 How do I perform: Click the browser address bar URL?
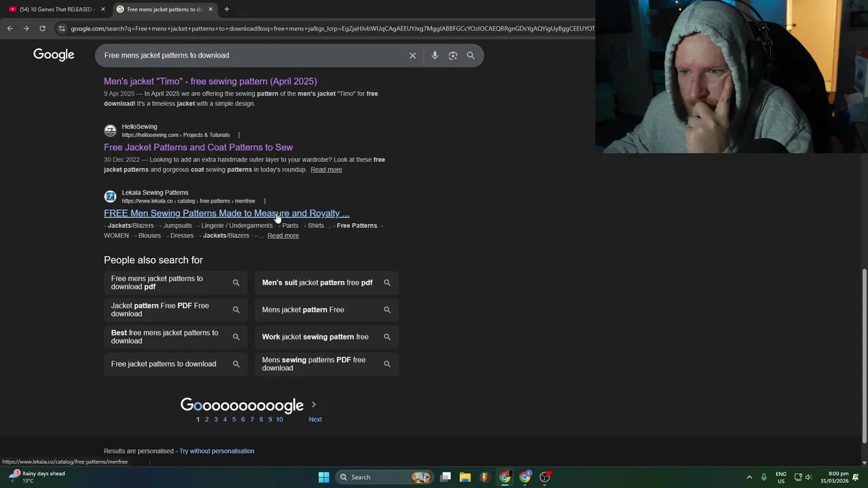tap(332, 28)
